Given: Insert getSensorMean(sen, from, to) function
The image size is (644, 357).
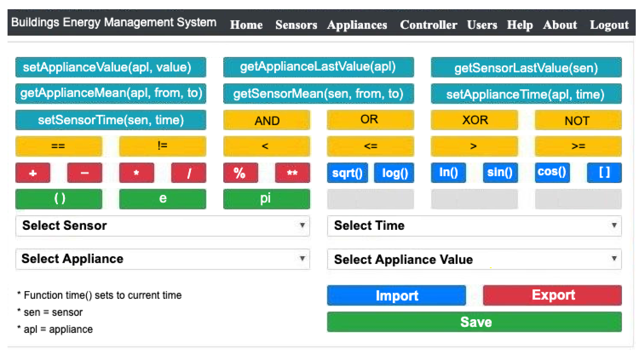Looking at the screenshot, I should (318, 94).
